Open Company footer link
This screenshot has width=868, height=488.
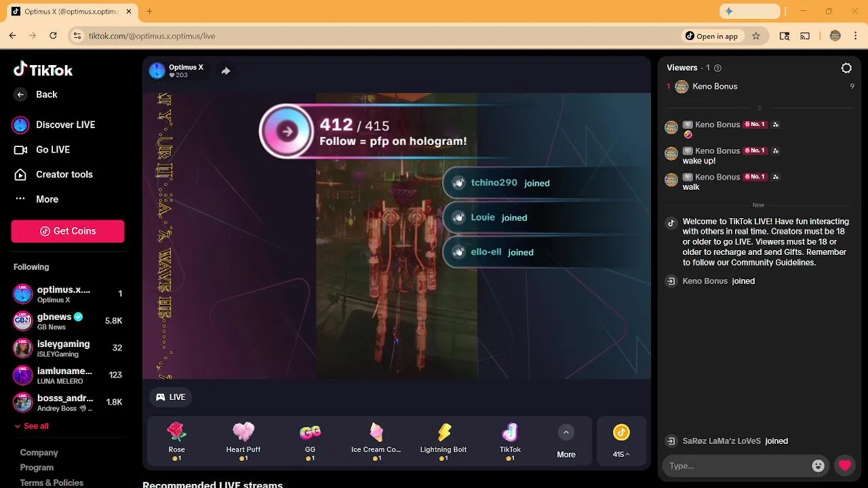(x=39, y=453)
